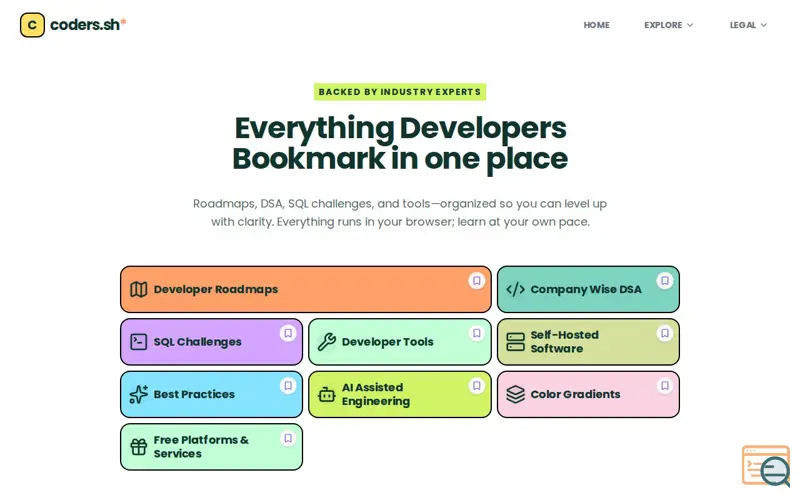
Task: Click the wrench icon on Developer Tools
Action: click(x=327, y=342)
